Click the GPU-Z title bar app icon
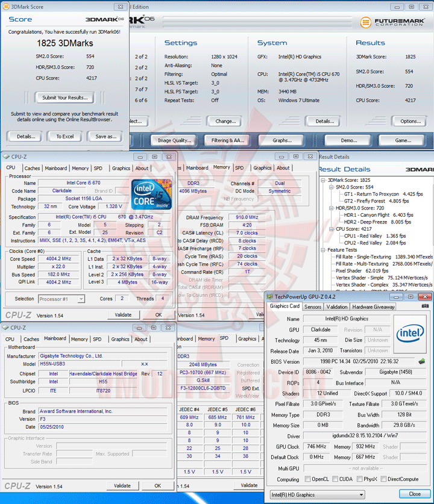Image resolution: width=434 pixels, height=504 pixels. click(270, 297)
